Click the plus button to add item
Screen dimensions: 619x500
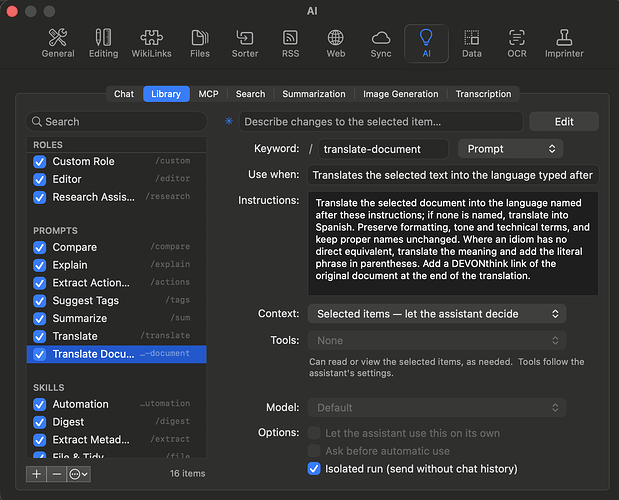pos(36,474)
